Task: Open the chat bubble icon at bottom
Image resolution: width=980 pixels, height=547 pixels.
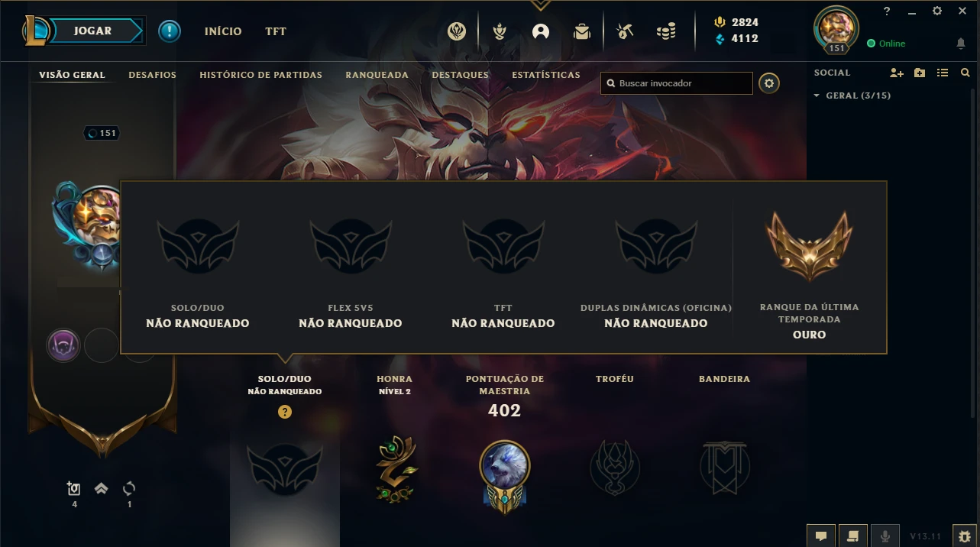Action: click(821, 536)
